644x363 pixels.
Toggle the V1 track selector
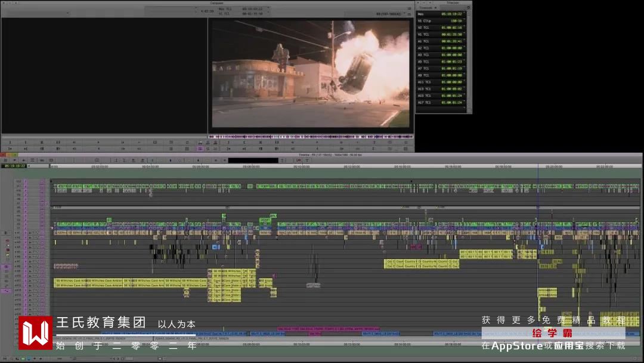click(x=18, y=228)
